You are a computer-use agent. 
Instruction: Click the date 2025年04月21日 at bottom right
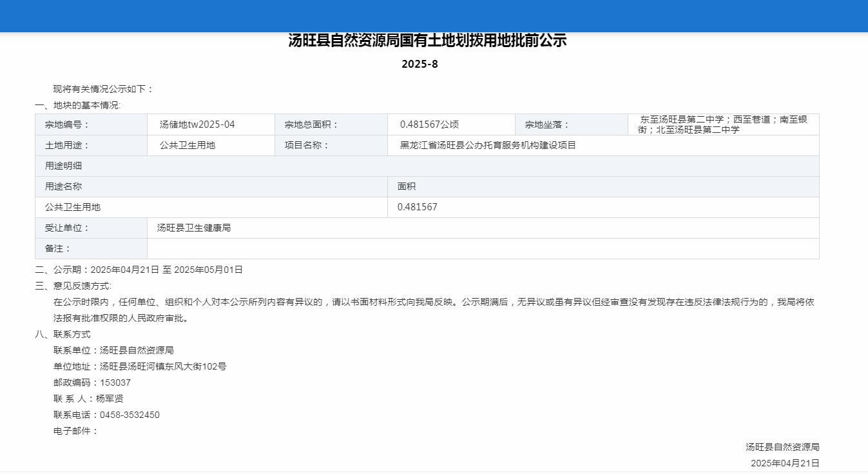pyautogui.click(x=785, y=463)
